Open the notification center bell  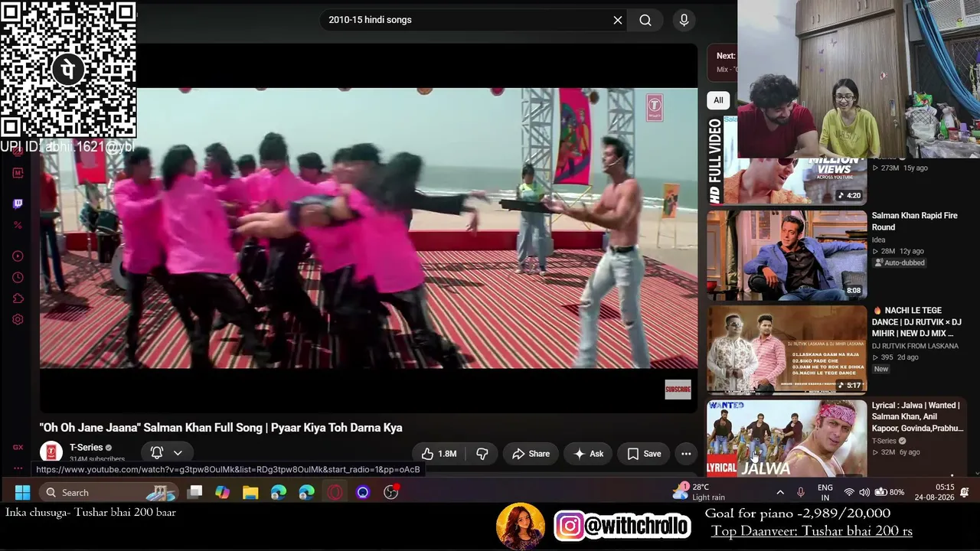(965, 493)
